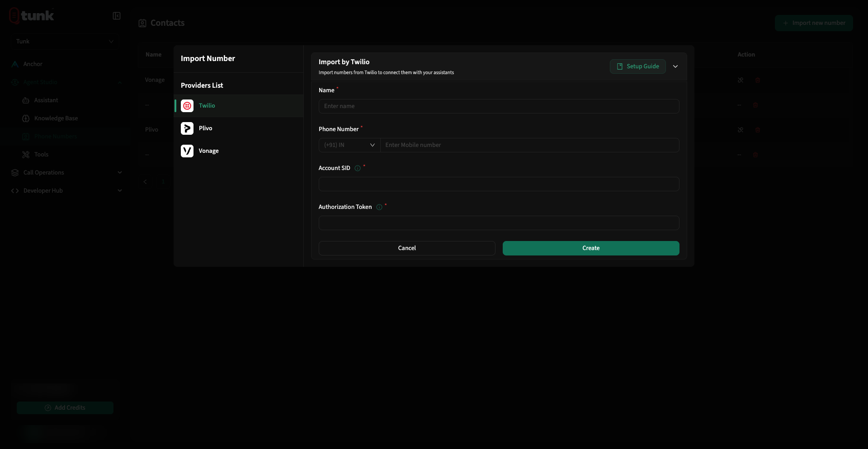
Task: Click the Create button
Action: pyautogui.click(x=591, y=248)
